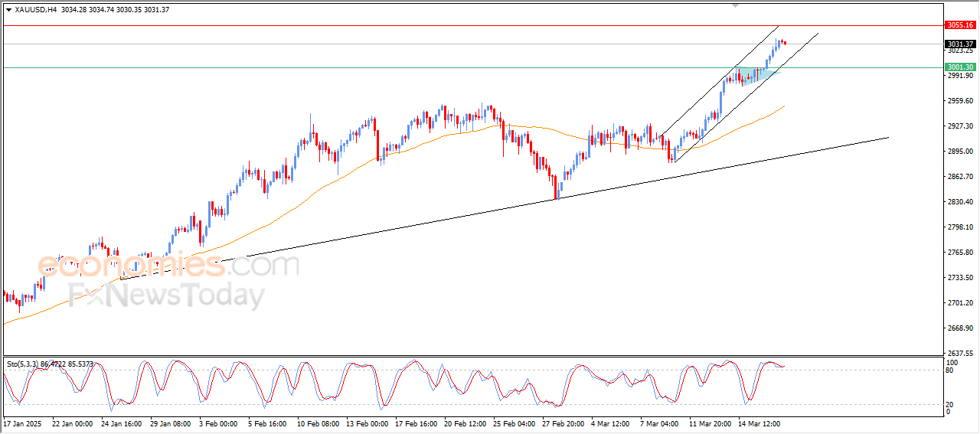Select the black 3031.37 current price label
Screen dimensions: 980x434
(x=959, y=44)
